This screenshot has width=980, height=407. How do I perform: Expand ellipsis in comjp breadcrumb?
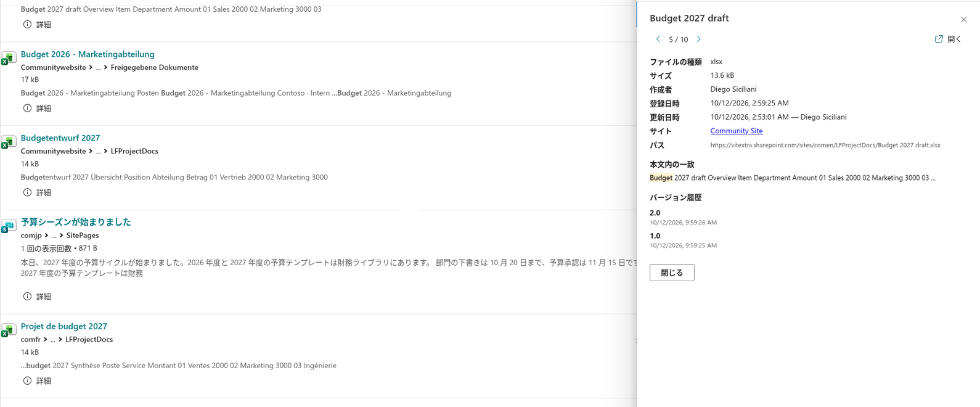click(54, 236)
